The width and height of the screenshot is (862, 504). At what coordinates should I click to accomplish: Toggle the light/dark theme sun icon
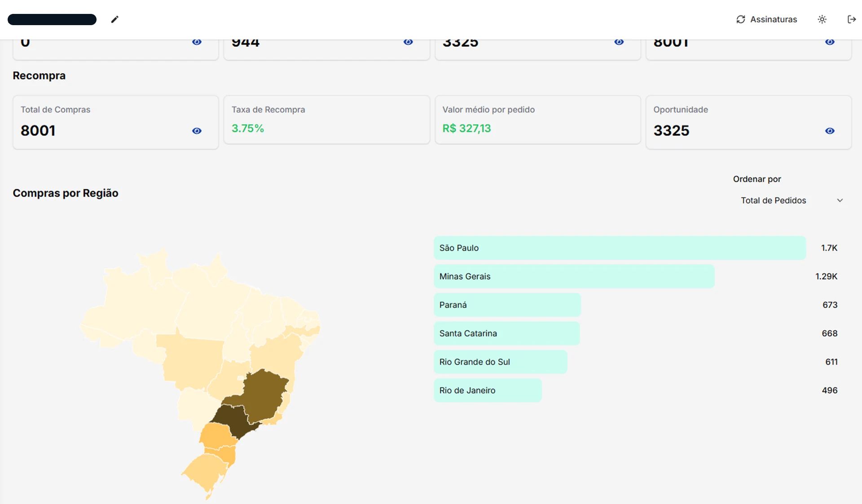click(822, 19)
